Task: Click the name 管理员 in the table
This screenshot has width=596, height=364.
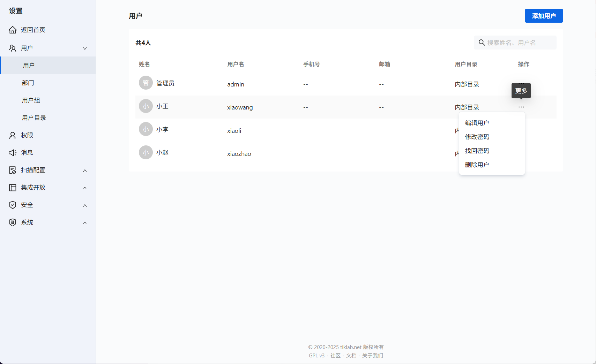Action: pyautogui.click(x=165, y=83)
